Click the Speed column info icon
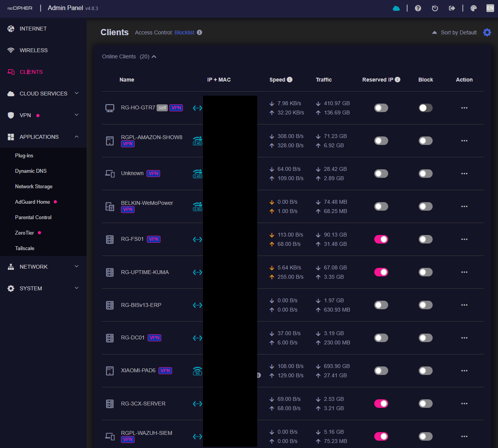Viewport: 498px width, 448px height. click(290, 80)
